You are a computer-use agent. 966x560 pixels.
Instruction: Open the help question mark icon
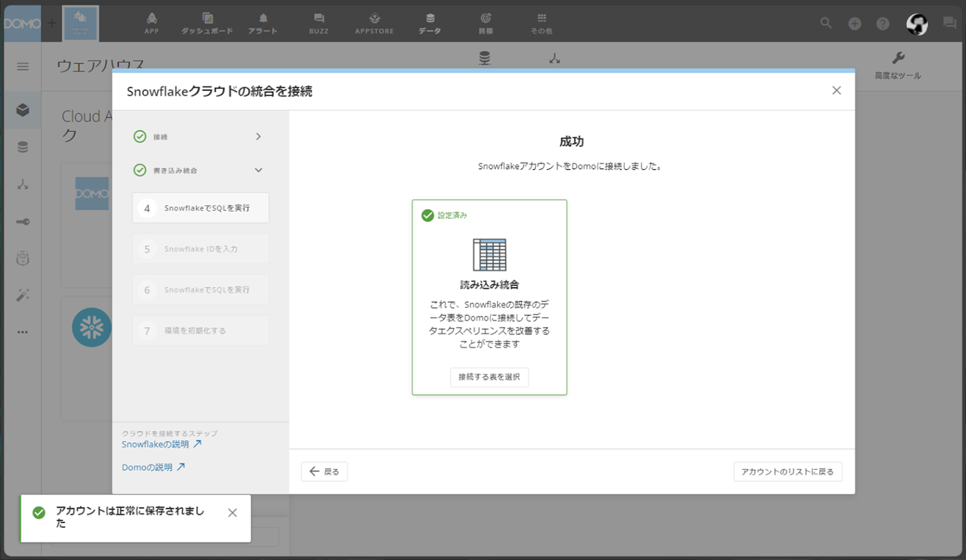pos(883,24)
